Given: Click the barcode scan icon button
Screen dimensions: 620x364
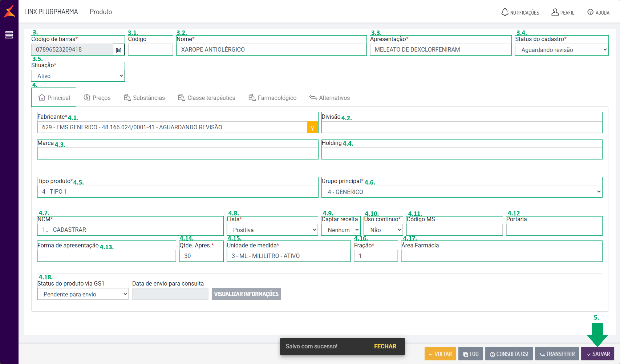Looking at the screenshot, I should coord(119,50).
